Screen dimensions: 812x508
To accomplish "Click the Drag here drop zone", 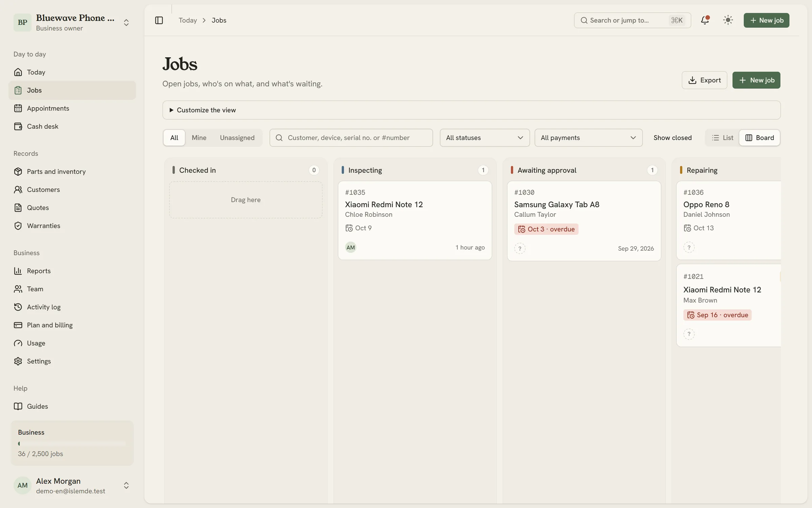I will pyautogui.click(x=246, y=200).
